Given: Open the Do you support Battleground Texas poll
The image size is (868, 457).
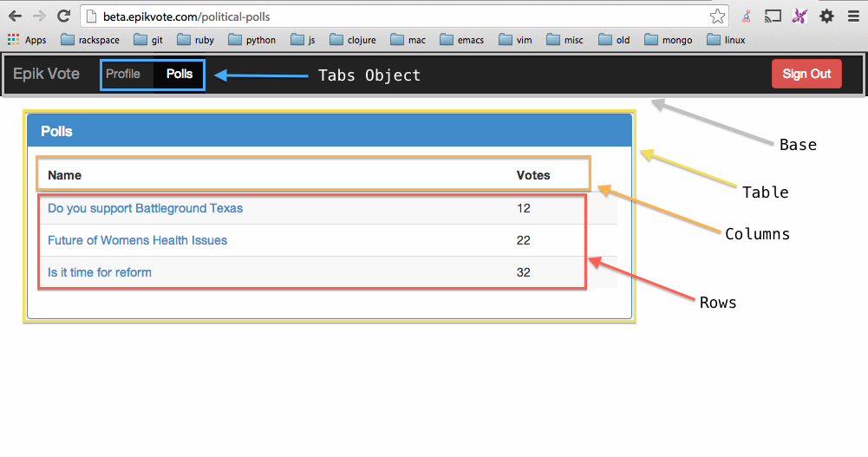Looking at the screenshot, I should (145, 208).
